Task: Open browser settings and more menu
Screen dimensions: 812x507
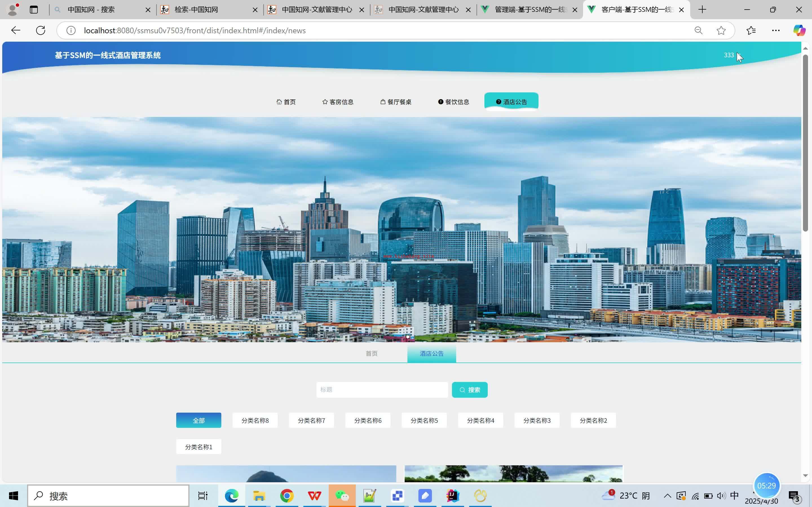Action: click(775, 30)
